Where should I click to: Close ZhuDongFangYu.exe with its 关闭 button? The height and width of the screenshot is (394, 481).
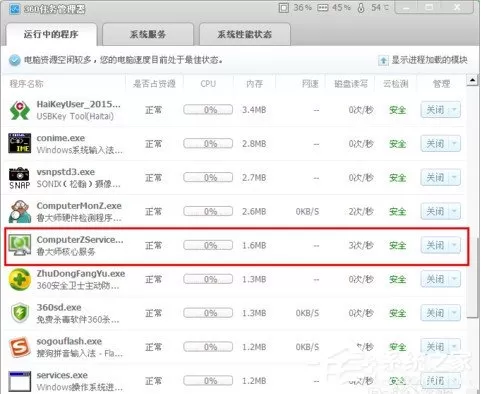coord(435,279)
